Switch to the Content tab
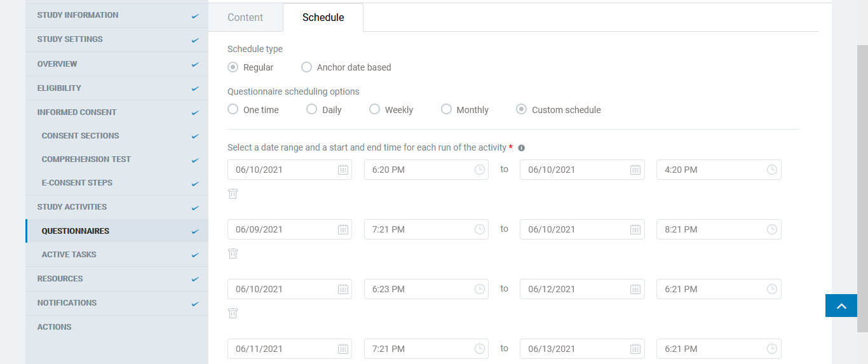This screenshot has height=364, width=868. (245, 18)
